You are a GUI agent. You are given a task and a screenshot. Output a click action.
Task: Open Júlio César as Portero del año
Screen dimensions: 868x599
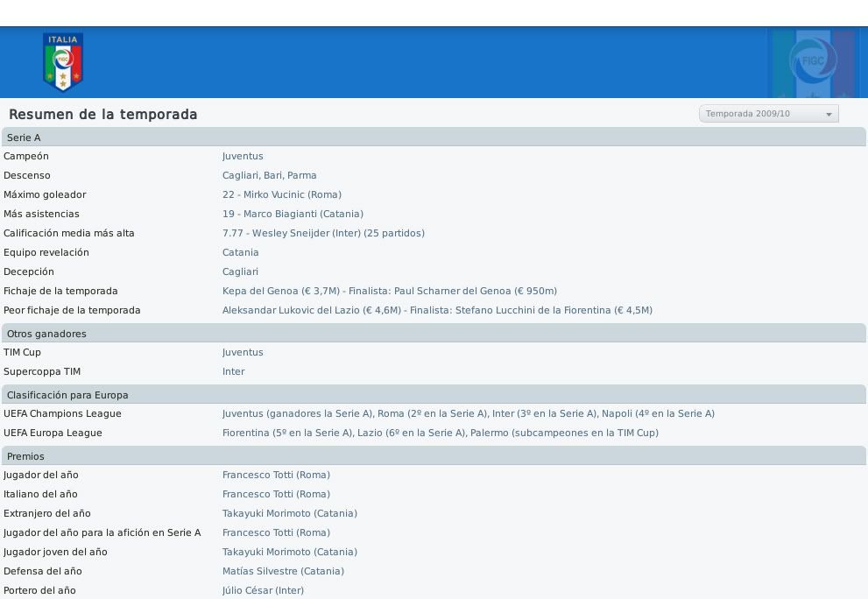263,591
